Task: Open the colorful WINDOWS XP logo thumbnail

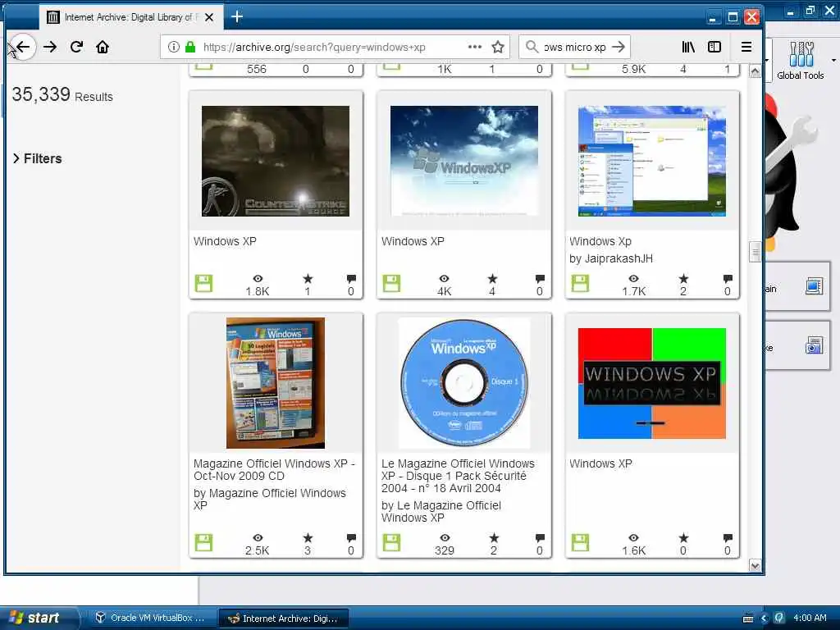Action: (x=652, y=384)
